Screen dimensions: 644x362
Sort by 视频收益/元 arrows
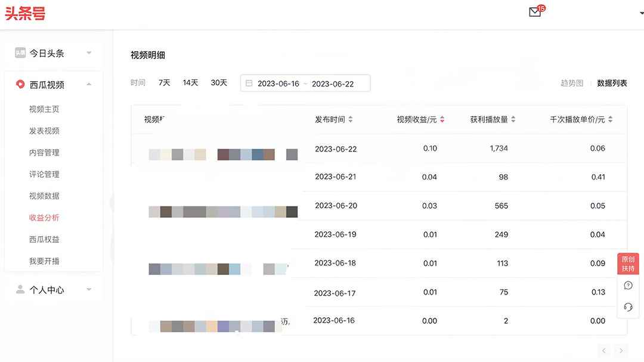coord(442,119)
